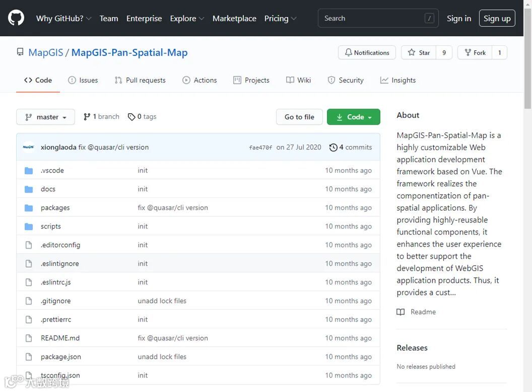Open the Pull requests tab

point(140,81)
